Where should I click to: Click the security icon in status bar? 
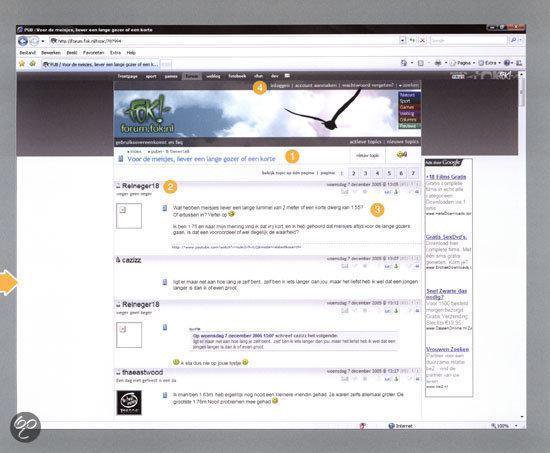pos(363,426)
